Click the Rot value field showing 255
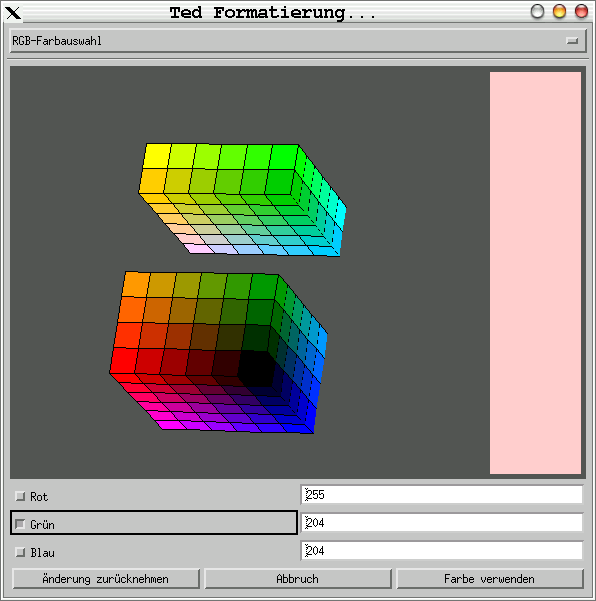 [x=442, y=495]
